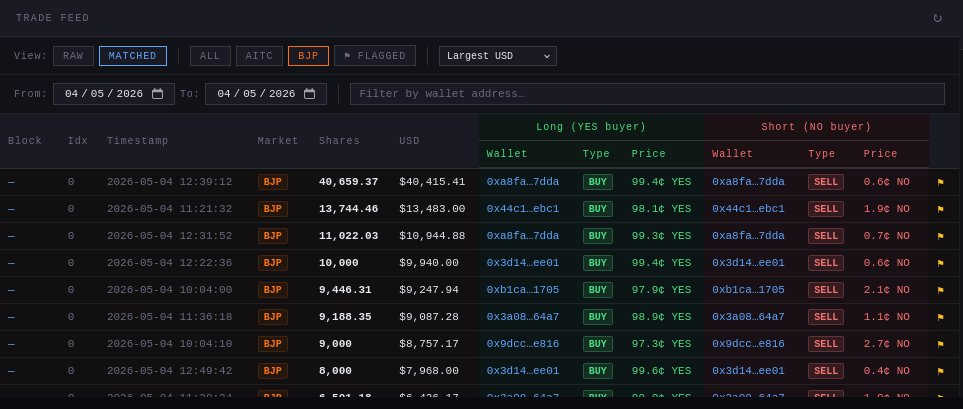Open short wallet 0xa8fa…7dda in $10,944.88 row
The height and width of the screenshot is (409, 963).
(748, 236)
